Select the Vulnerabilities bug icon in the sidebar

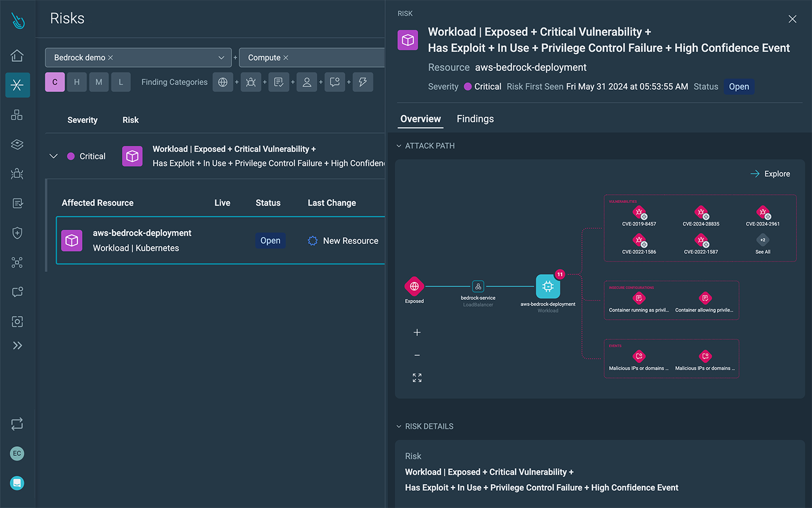[17, 174]
